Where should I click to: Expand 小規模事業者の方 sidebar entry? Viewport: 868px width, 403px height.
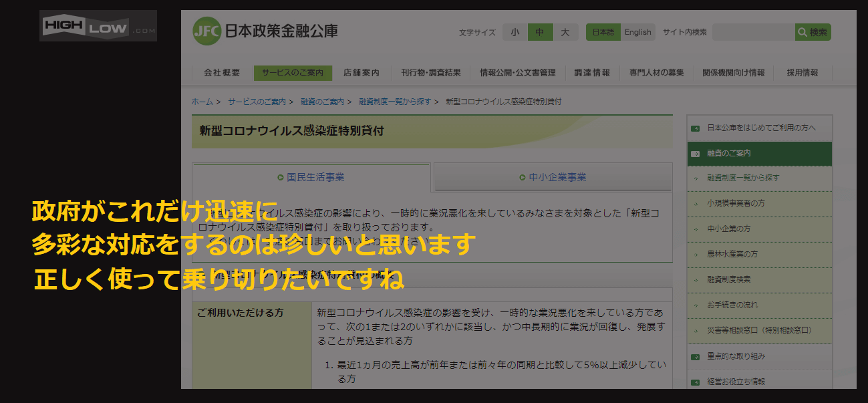736,203
